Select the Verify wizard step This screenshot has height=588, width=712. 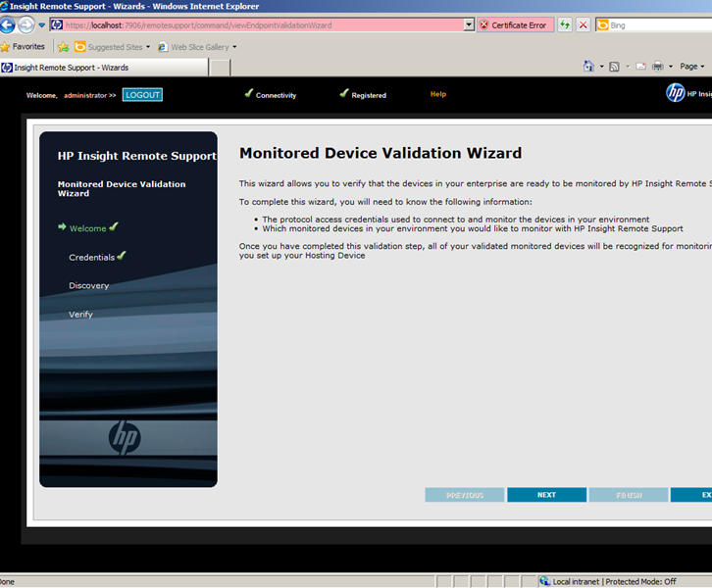pos(80,315)
